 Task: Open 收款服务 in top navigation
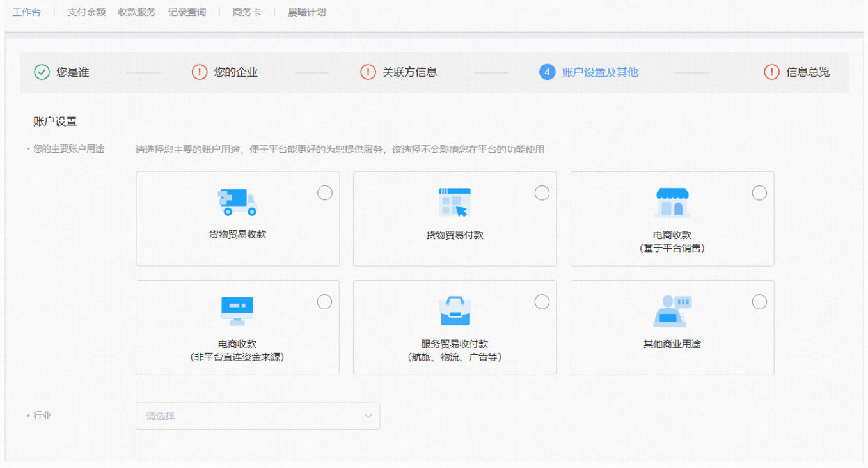coord(137,12)
